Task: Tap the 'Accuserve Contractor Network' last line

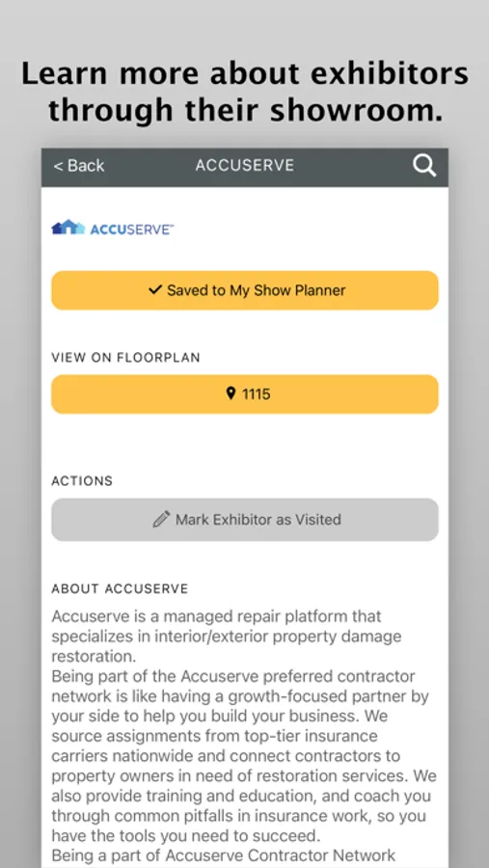Action: (224, 855)
